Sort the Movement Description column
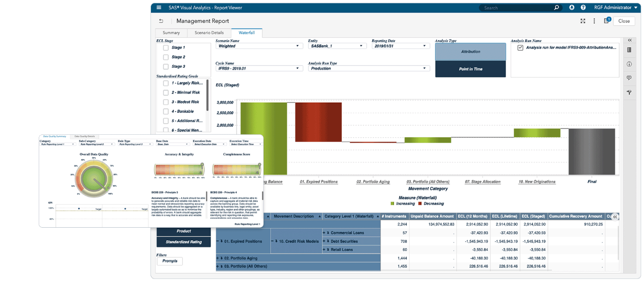 point(319,217)
